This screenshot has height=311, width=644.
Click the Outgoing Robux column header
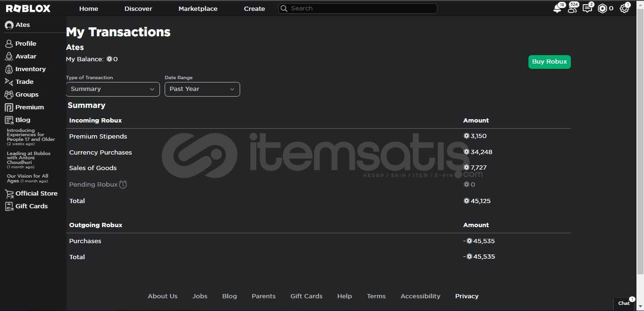click(96, 225)
